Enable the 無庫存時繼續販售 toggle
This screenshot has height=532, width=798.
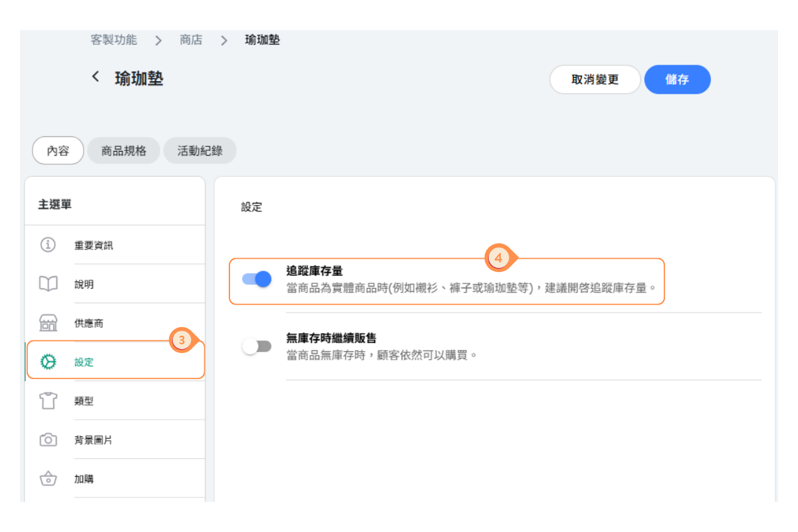click(x=257, y=346)
